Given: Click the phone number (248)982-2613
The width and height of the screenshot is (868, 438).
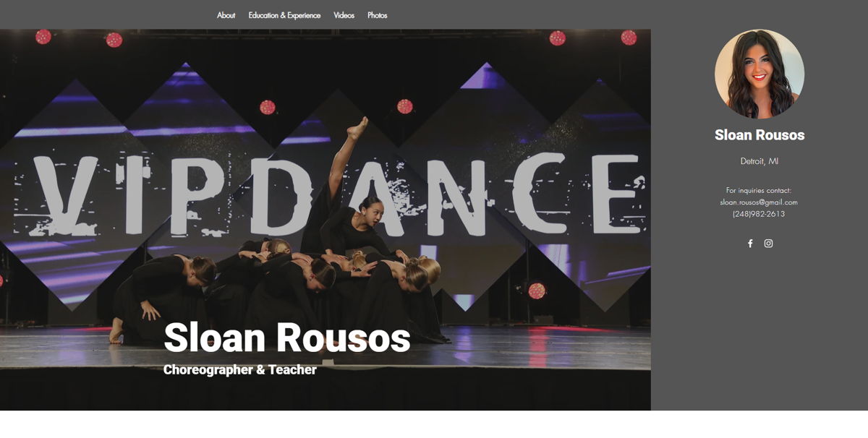Looking at the screenshot, I should 759,214.
